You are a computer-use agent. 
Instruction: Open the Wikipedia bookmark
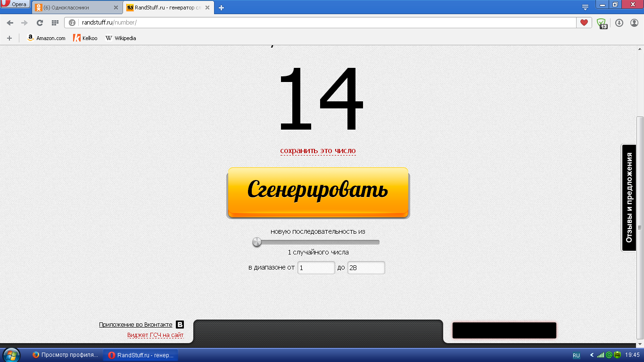[121, 38]
